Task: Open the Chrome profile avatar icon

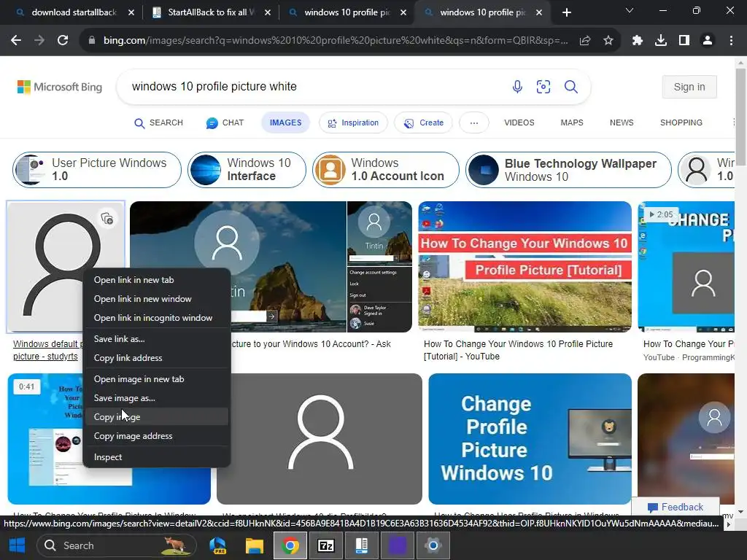Action: (x=708, y=41)
